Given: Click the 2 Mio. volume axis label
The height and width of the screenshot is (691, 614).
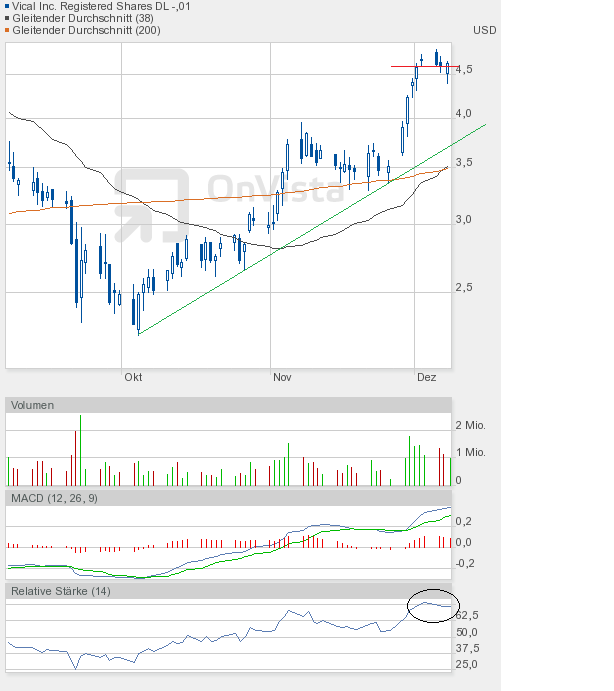Looking at the screenshot, I should pyautogui.click(x=470, y=425).
